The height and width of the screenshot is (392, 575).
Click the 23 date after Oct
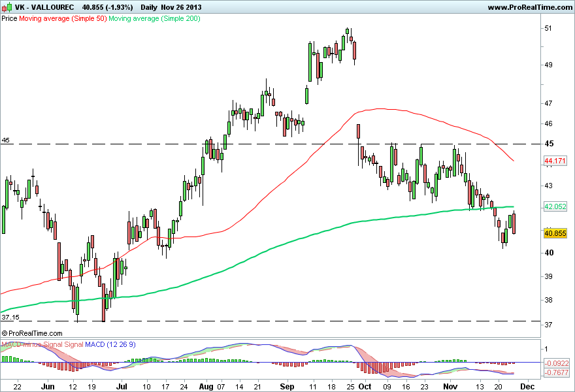point(424,387)
